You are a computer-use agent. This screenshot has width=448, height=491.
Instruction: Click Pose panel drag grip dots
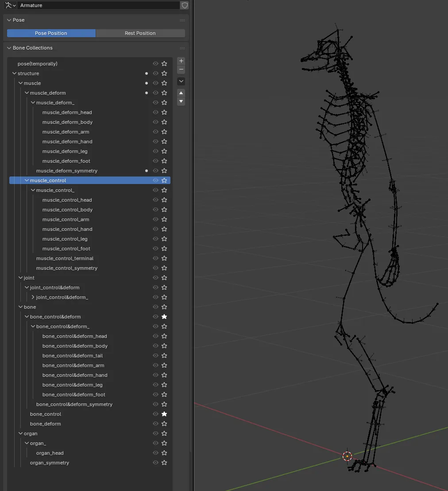[182, 20]
